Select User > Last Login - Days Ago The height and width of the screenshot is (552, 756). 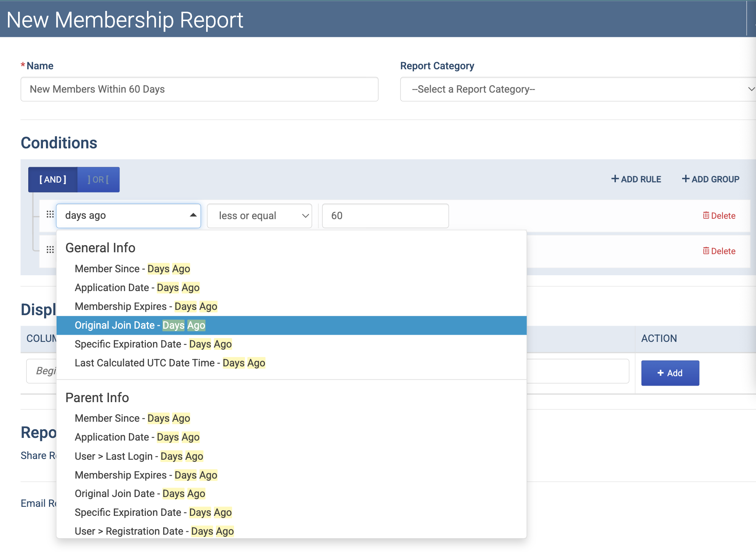(291, 456)
